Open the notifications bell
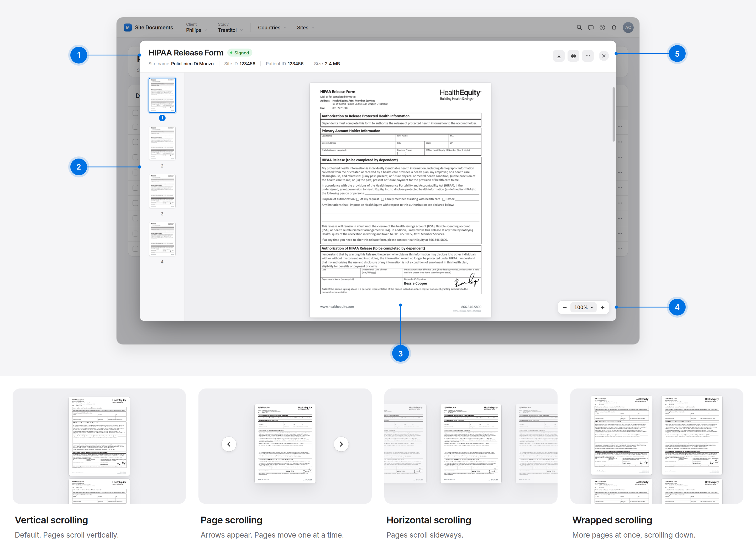The width and height of the screenshot is (756, 557). pos(614,28)
